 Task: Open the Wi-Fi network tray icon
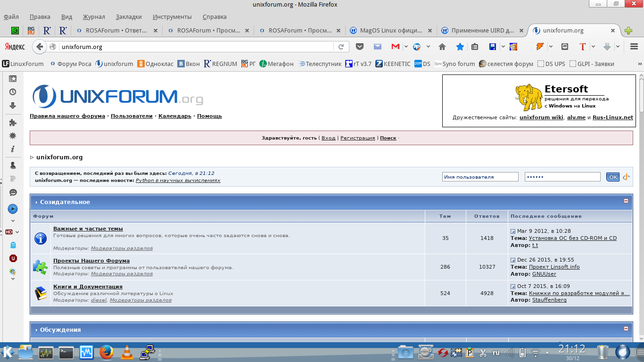tap(536, 353)
